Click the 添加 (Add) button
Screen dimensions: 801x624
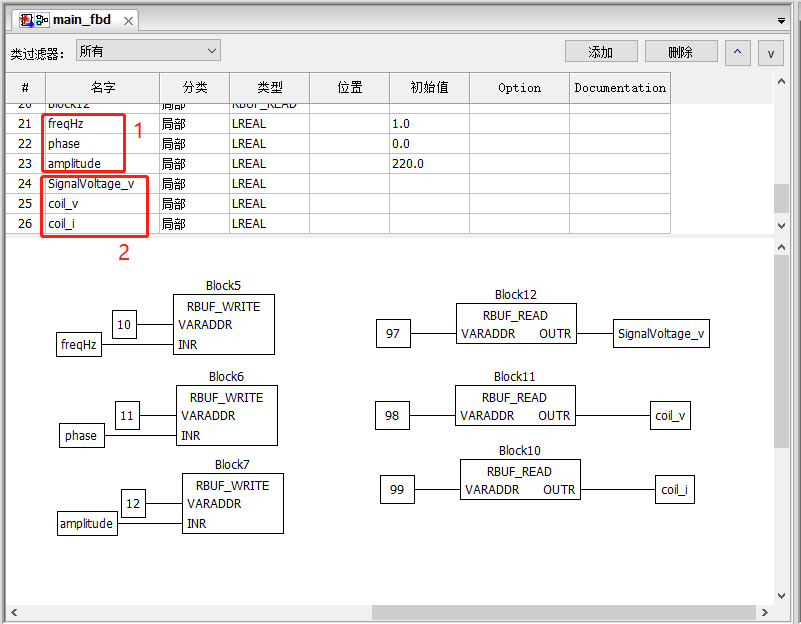point(601,52)
